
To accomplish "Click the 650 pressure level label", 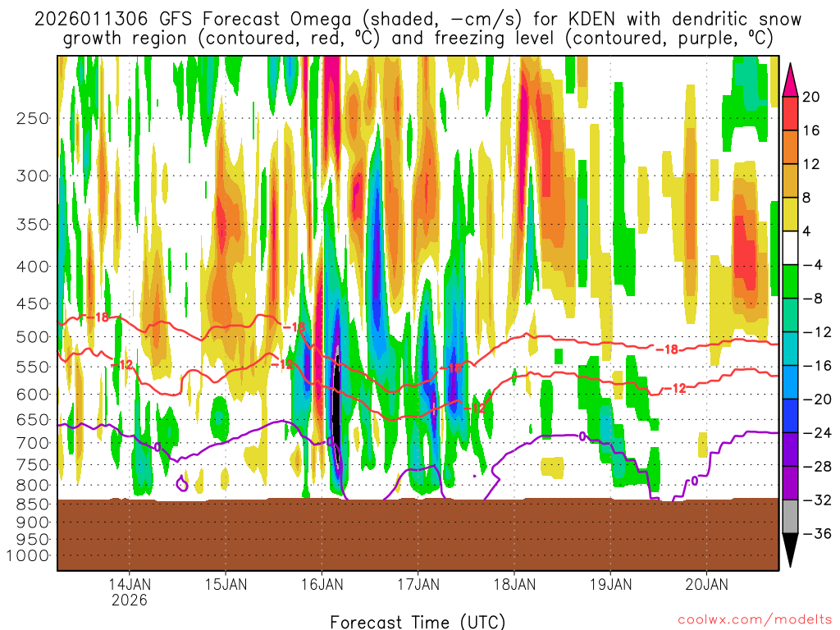I will 33,419.
